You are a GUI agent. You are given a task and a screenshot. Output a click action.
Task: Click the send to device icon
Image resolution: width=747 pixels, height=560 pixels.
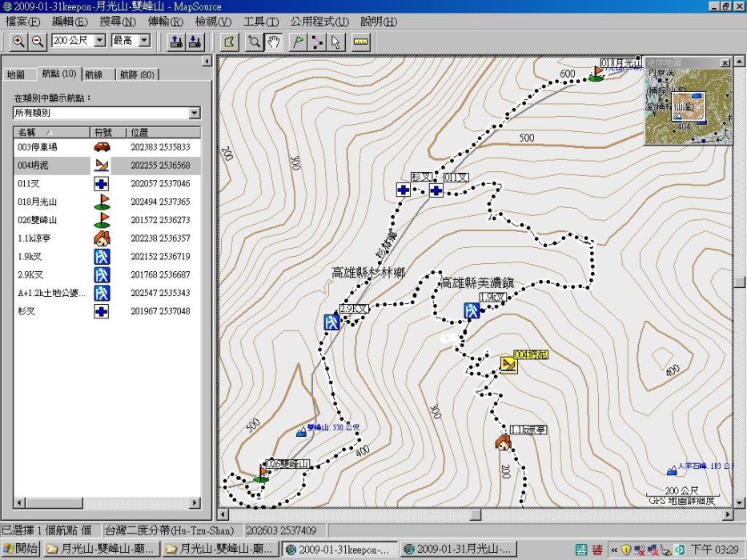(x=176, y=42)
